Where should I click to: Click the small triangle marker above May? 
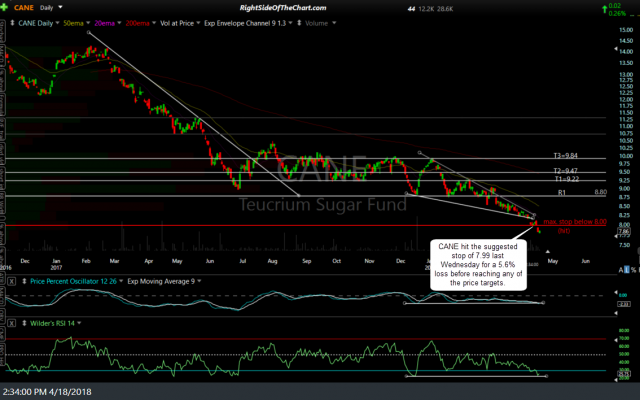tap(548, 251)
